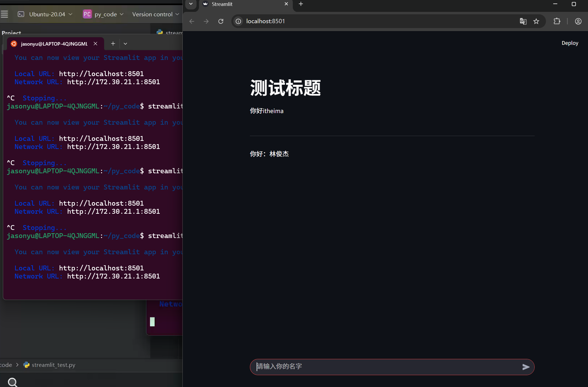Select the jasonyu@LAPTOP terminal tab

[54, 44]
